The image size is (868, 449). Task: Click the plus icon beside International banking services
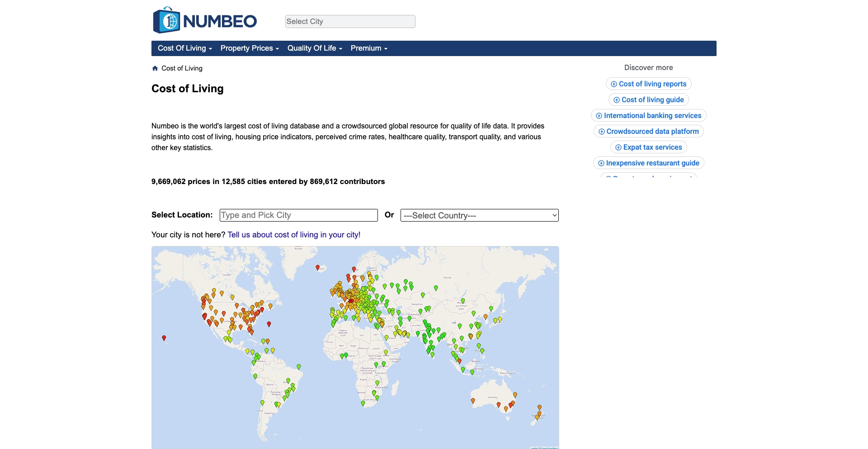point(599,116)
